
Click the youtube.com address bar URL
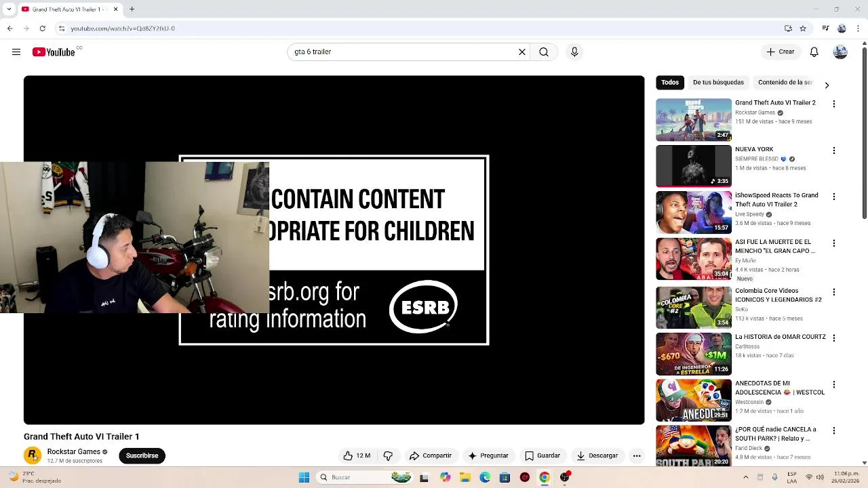[x=123, y=28]
